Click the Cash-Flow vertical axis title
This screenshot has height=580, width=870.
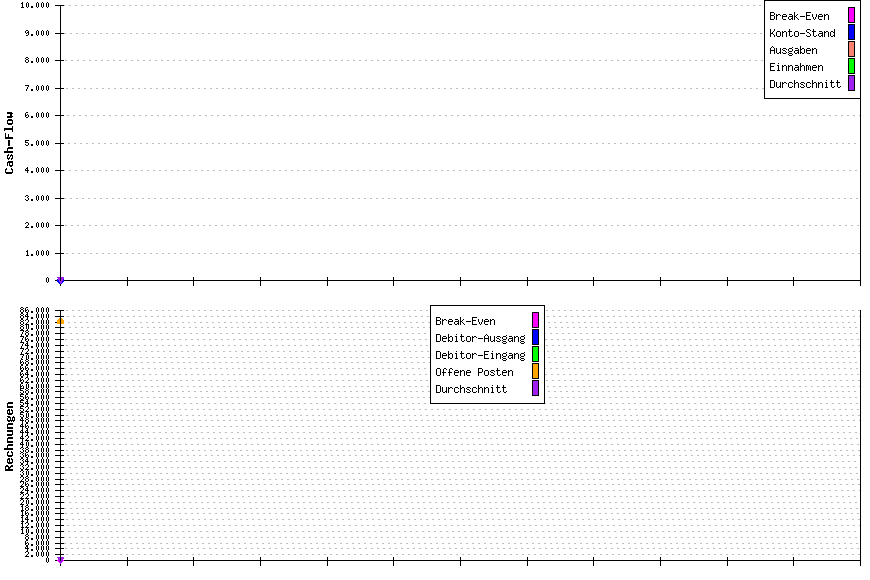point(10,143)
